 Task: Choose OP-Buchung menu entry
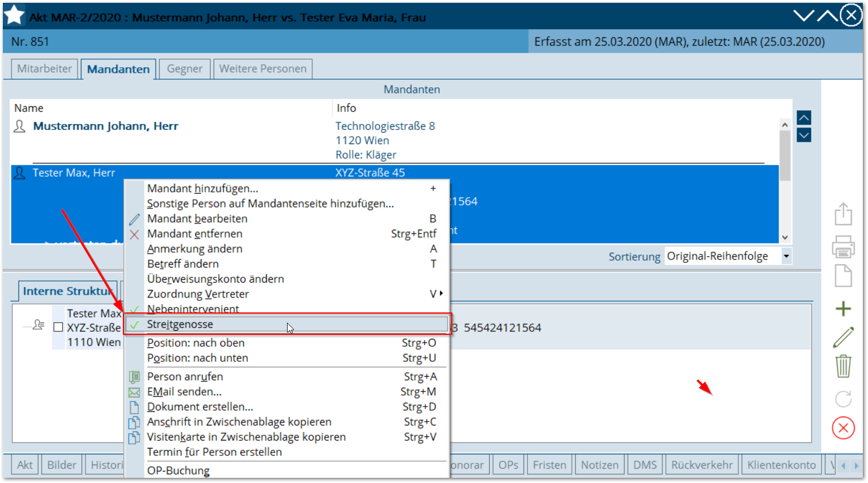pyautogui.click(x=287, y=470)
